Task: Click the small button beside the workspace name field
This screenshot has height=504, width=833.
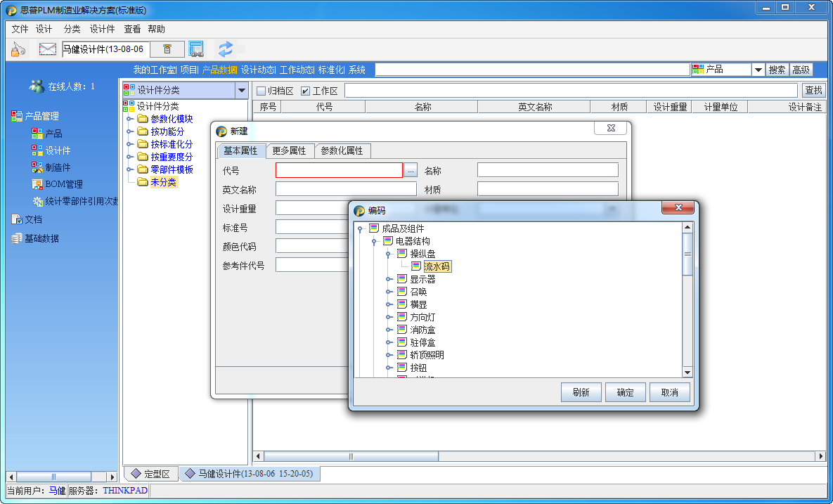Action: click(167, 49)
